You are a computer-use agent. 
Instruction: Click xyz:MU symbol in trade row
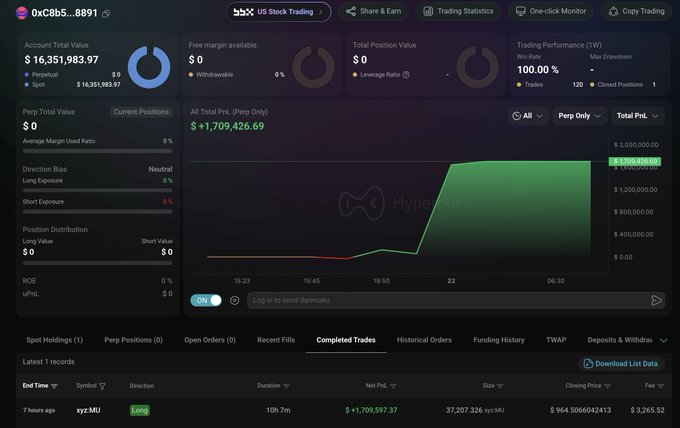[88, 410]
